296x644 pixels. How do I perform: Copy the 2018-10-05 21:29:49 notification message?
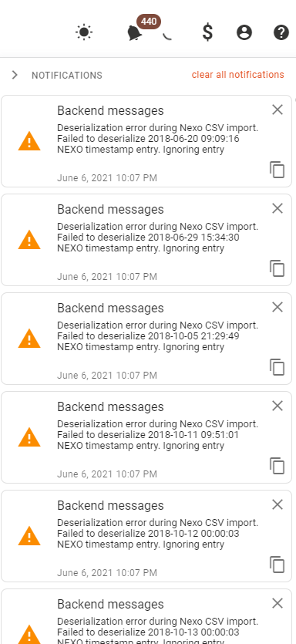click(x=277, y=367)
